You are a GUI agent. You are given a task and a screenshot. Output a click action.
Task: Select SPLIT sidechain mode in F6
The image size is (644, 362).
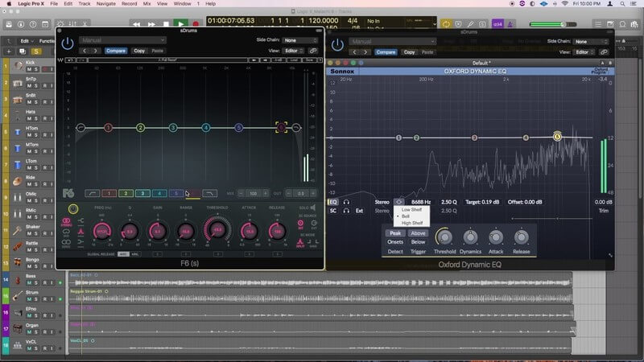pos(300,243)
